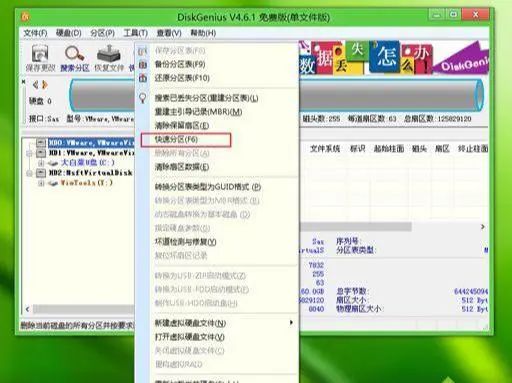Select HD2: MsftVirtualDisk in the tree

[91, 173]
